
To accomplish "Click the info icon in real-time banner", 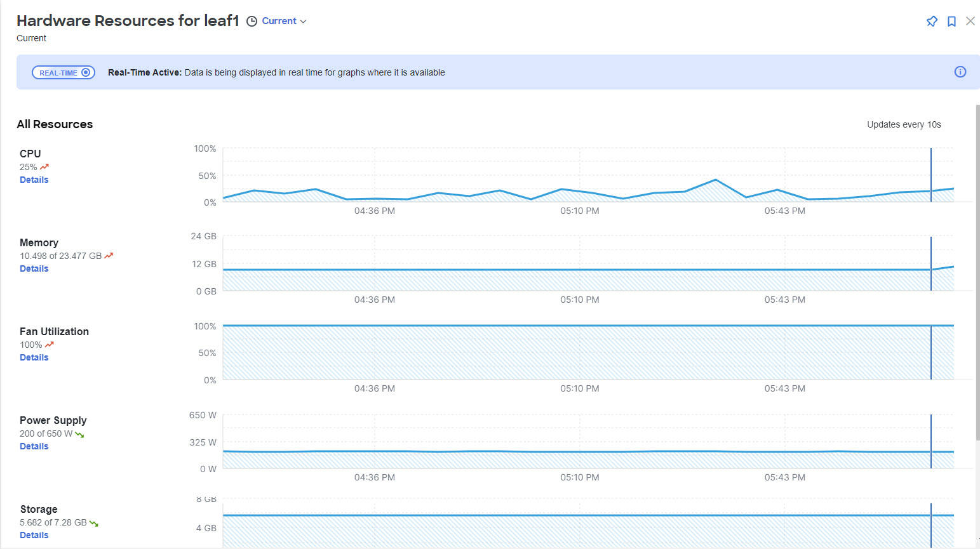I will pyautogui.click(x=960, y=72).
